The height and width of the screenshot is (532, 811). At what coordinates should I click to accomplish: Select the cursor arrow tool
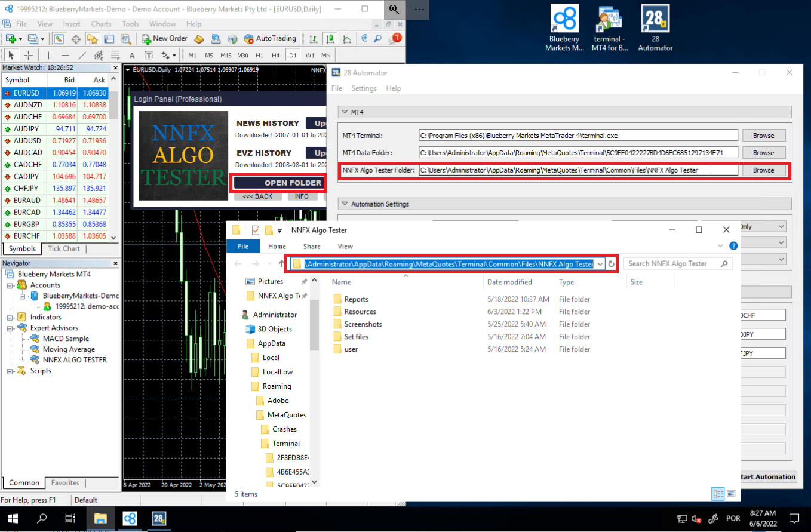coord(11,56)
